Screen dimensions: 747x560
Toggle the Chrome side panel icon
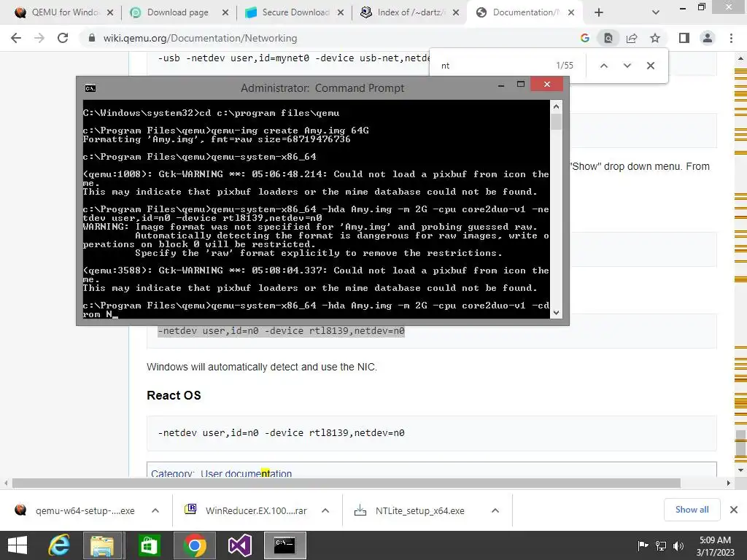(x=684, y=38)
